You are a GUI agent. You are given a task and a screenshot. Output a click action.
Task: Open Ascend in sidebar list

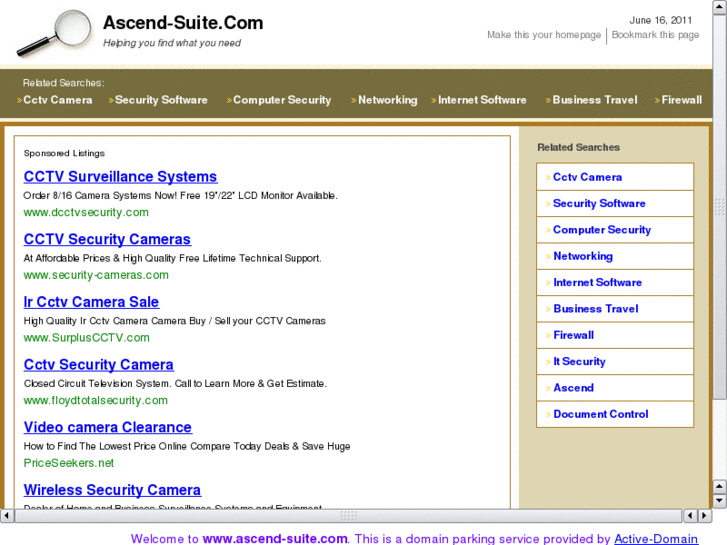pos(574,388)
